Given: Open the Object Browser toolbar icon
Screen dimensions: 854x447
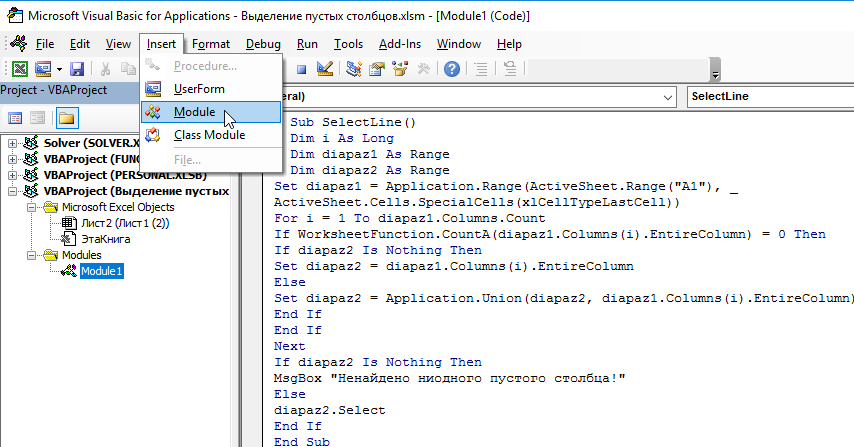Looking at the screenshot, I should pos(401,69).
